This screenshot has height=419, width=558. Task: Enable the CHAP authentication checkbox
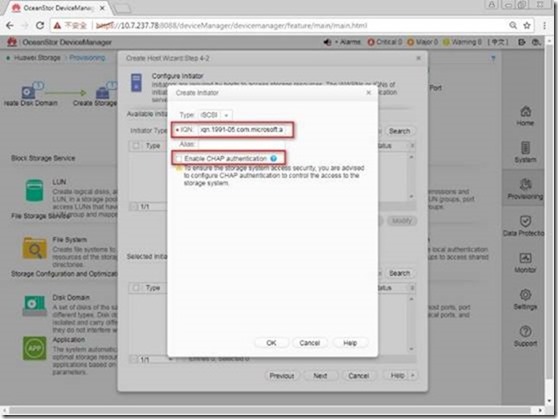pos(179,158)
